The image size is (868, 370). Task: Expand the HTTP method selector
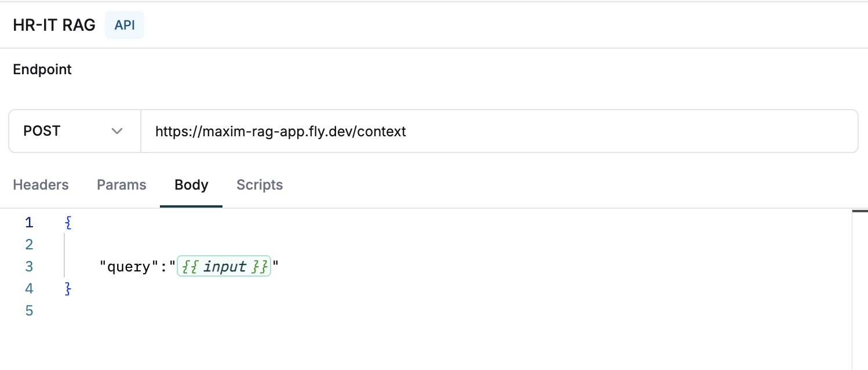tap(74, 130)
